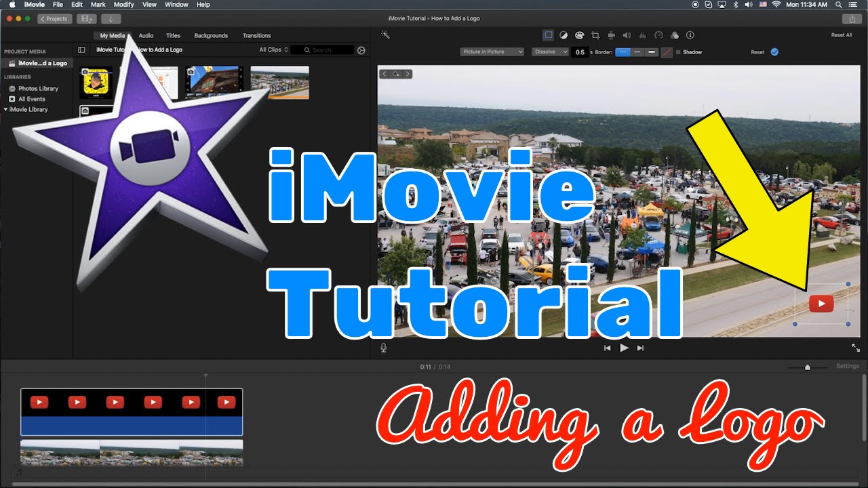Open the Mark menu
This screenshot has height=488, width=868.
pyautogui.click(x=98, y=5)
